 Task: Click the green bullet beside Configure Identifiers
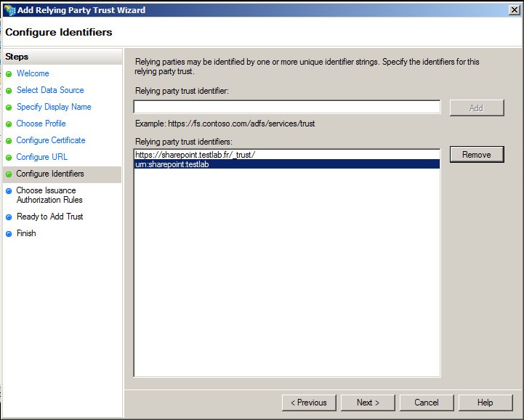9,174
